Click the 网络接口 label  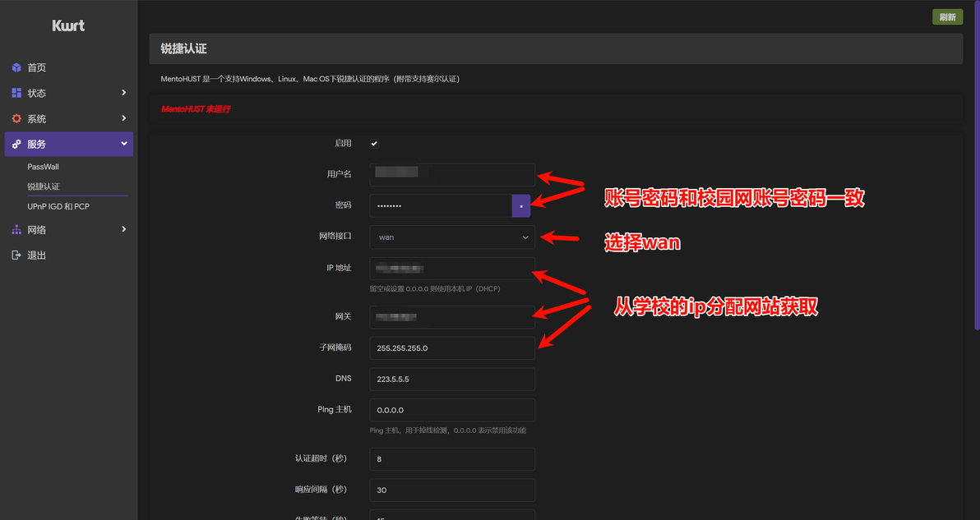335,236
